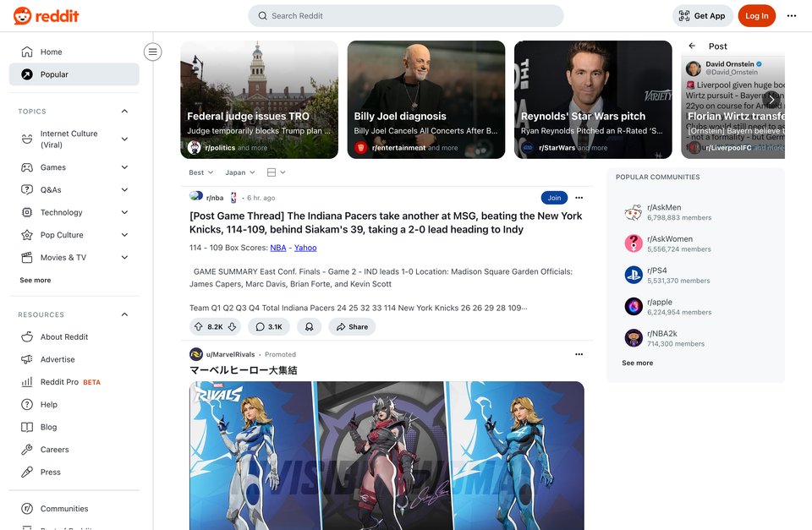Advance carousel with the next arrow
This screenshot has height=530, width=812.
click(771, 99)
